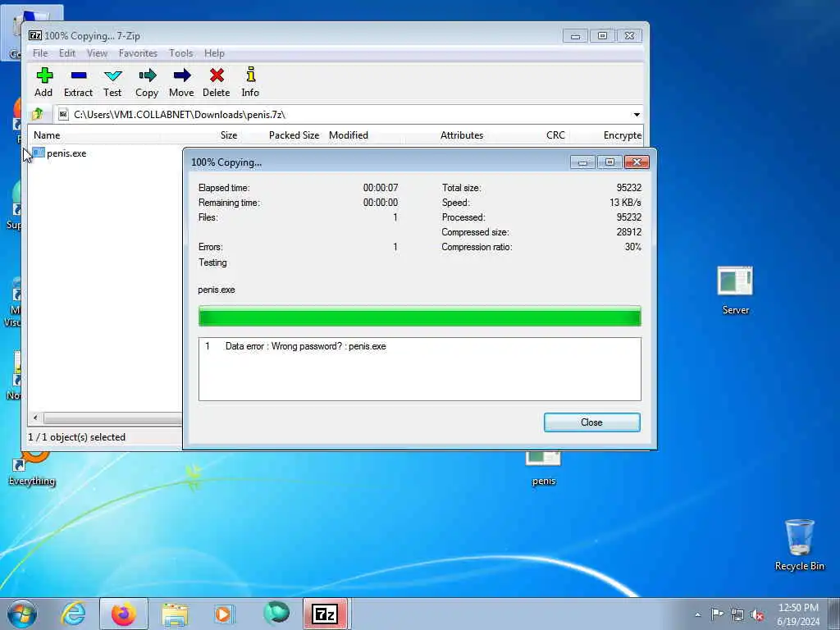The image size is (840, 630).
Task: Open the network tray icon
Action: [737, 614]
